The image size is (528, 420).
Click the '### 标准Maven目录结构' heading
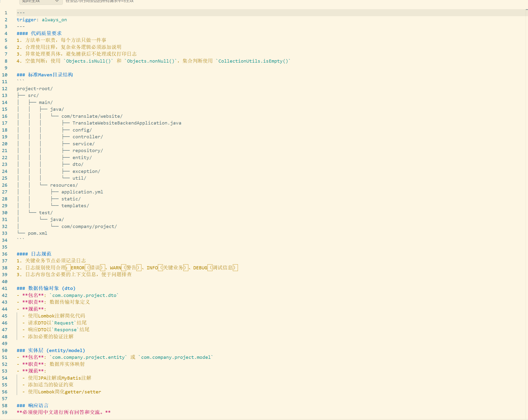click(x=45, y=75)
